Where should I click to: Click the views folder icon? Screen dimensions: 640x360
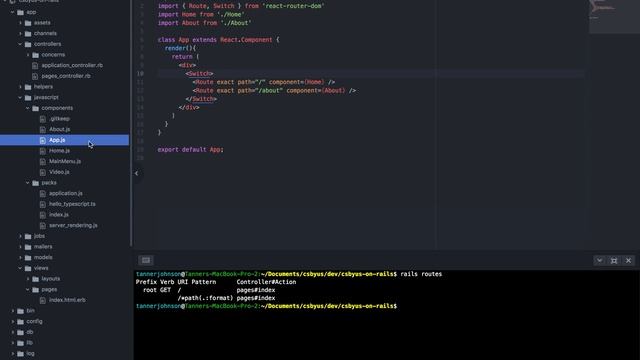28,268
